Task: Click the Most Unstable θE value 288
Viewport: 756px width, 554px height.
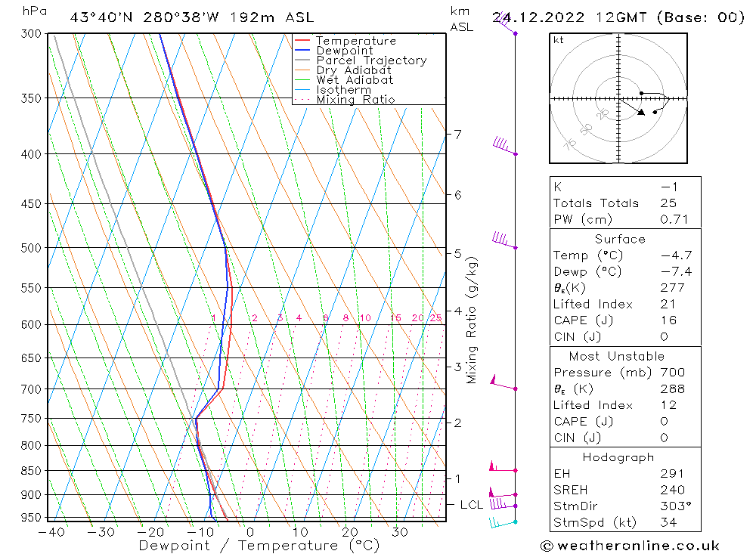Action: pyautogui.click(x=672, y=388)
